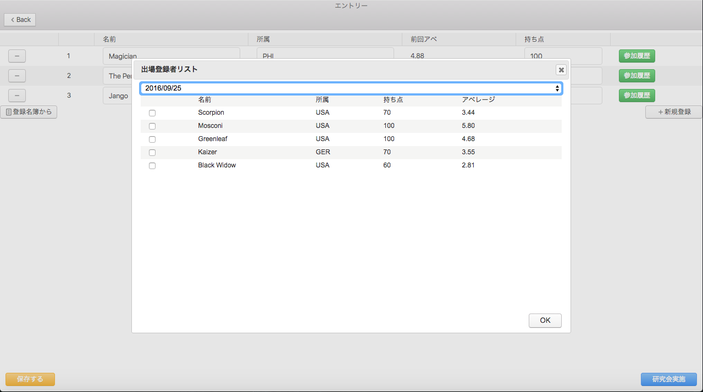The image size is (703, 392).
Task: Open the 2016/09/25 date dropdown
Action: pos(351,88)
